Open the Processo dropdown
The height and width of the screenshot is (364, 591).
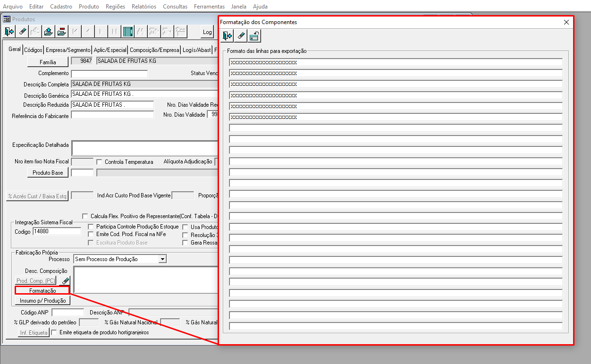(x=162, y=259)
